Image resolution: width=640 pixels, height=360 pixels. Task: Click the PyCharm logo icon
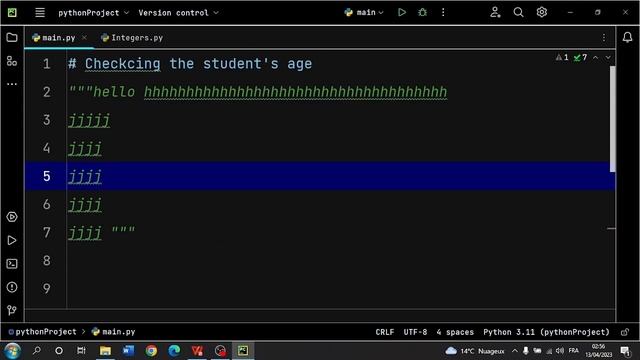[x=12, y=13]
